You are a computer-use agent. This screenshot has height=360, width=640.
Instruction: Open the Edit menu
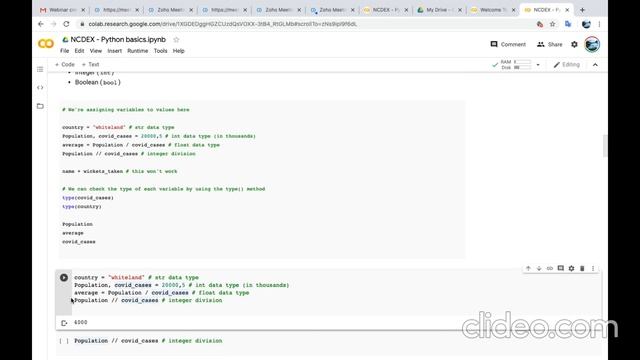(79, 51)
